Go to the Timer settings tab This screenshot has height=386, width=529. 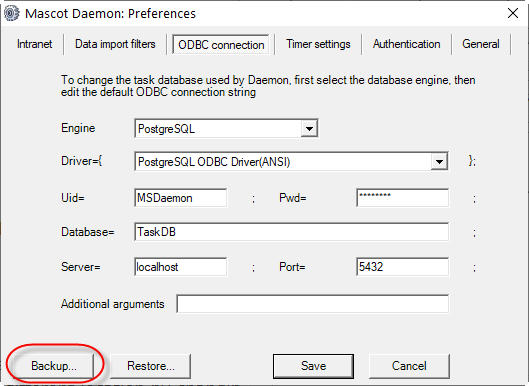[x=318, y=44]
